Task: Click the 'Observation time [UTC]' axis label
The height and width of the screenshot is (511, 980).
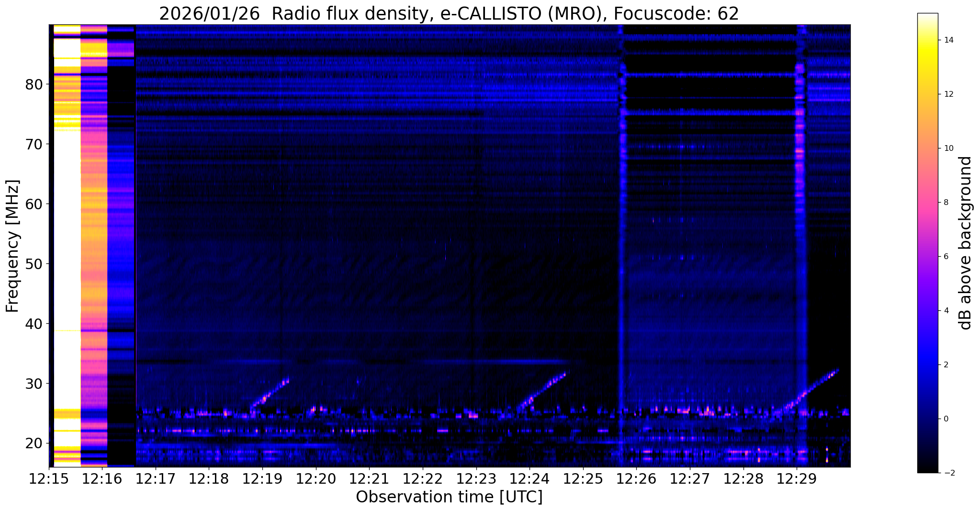Action: coord(449,497)
